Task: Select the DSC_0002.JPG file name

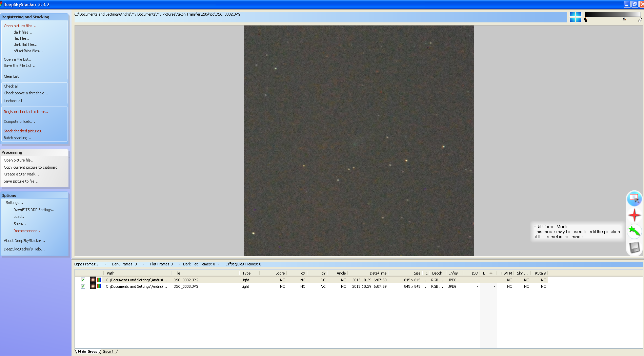Action: click(186, 280)
